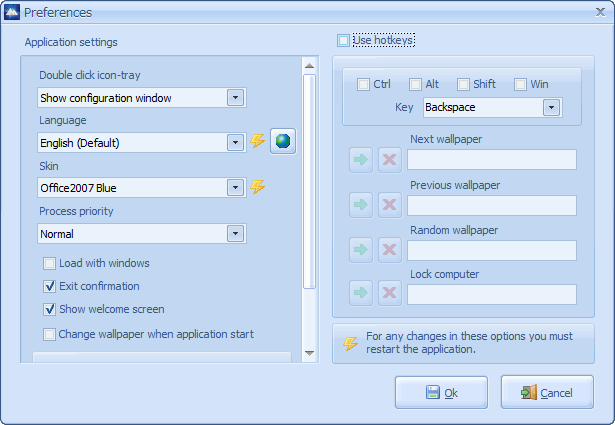Click the Previous wallpaper hotkey field
Image resolution: width=615 pixels, height=425 pixels.
[492, 205]
